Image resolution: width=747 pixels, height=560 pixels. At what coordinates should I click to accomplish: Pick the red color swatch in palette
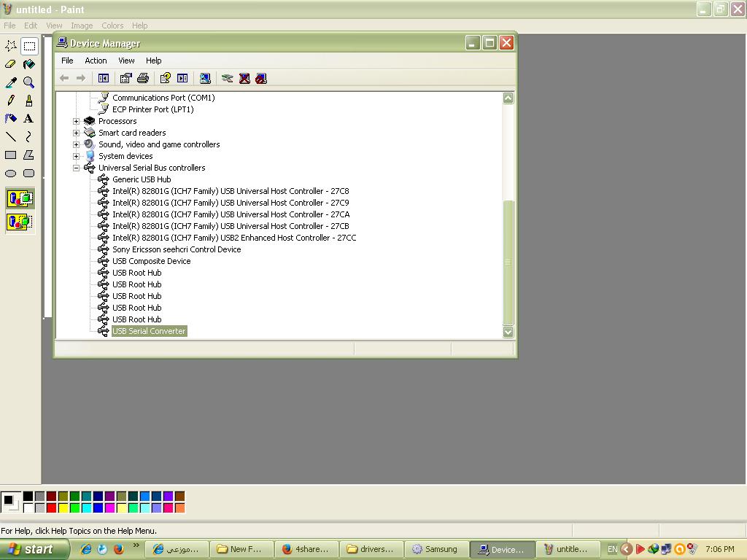(52, 508)
